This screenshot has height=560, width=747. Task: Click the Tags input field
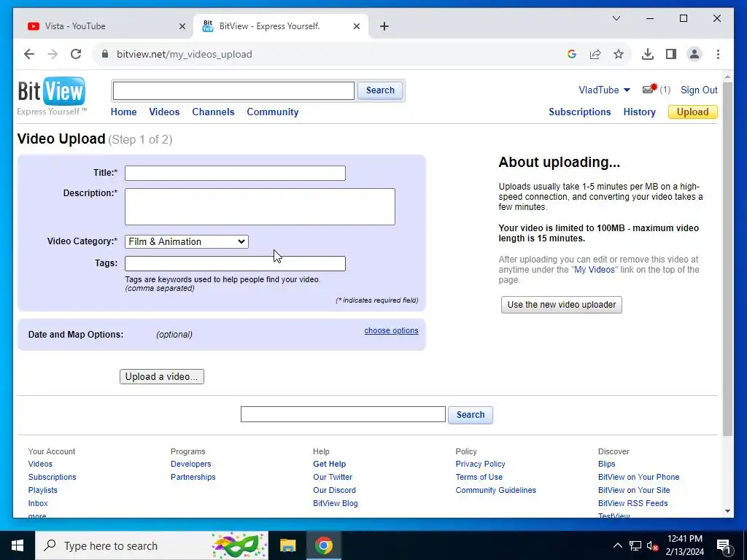(x=235, y=263)
